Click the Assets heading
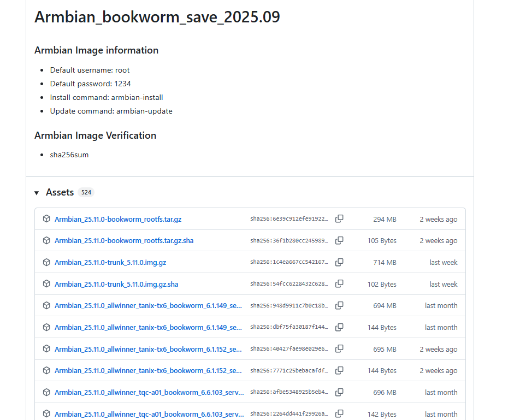 [60, 192]
